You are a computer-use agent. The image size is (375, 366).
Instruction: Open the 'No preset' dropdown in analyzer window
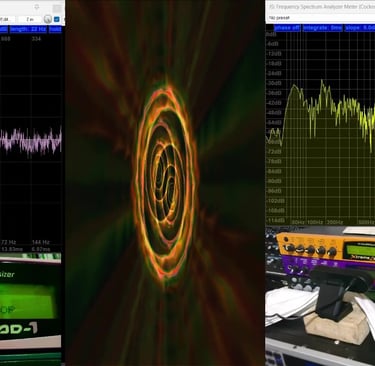pyautogui.click(x=321, y=18)
